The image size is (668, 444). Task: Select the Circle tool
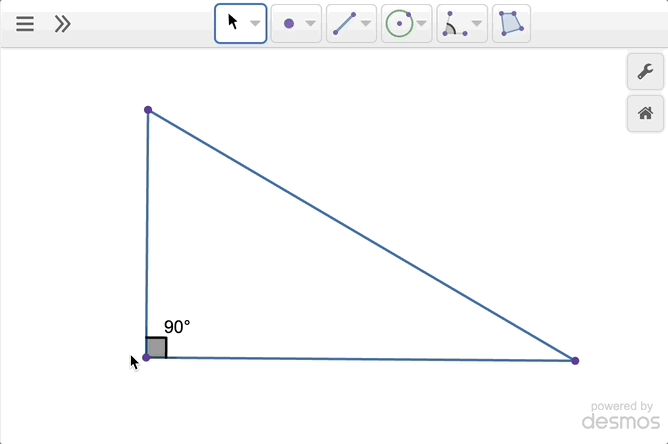[399, 24]
